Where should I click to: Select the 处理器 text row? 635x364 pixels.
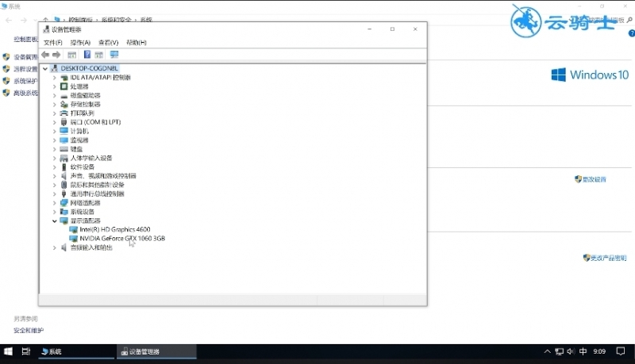pos(79,86)
